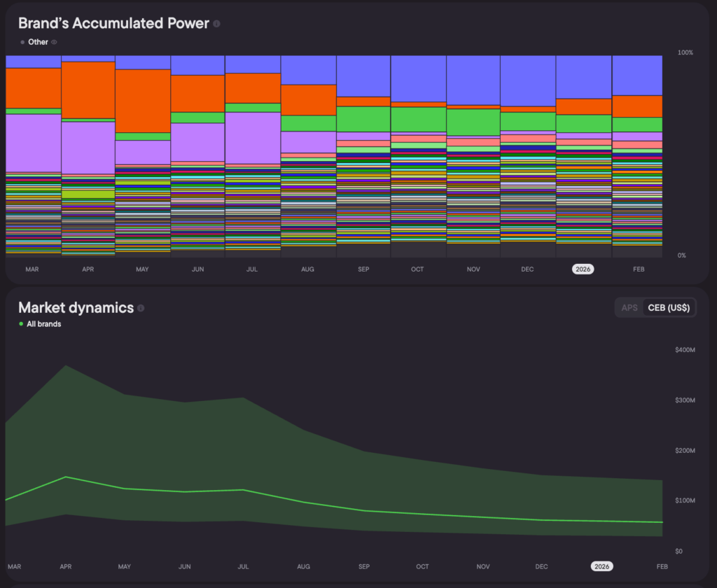Click the SEP label under Market dynamics
The image size is (717, 588).
tap(364, 566)
